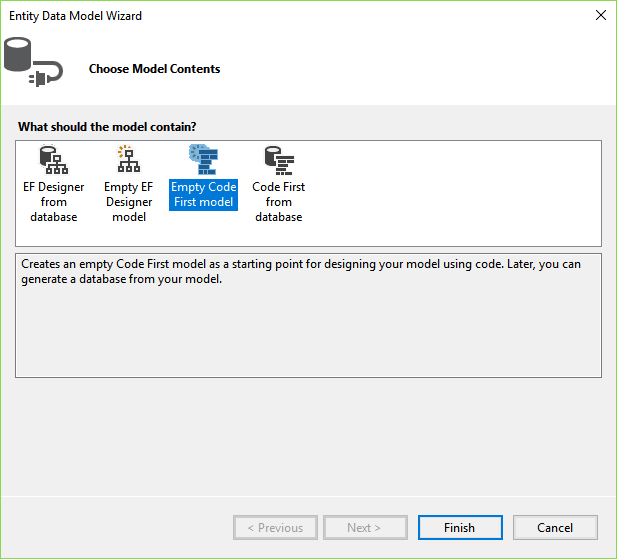Click the database plug wizard header icon
Viewport: 617px width, 559px height.
pos(33,62)
